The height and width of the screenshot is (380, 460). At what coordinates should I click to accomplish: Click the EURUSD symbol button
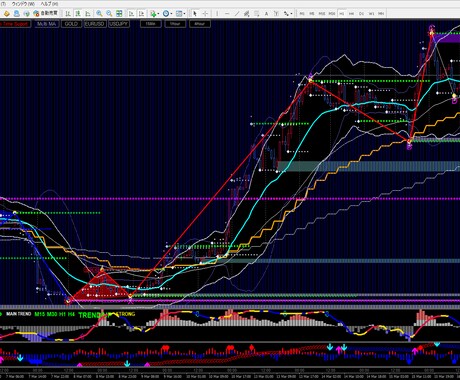click(x=95, y=24)
